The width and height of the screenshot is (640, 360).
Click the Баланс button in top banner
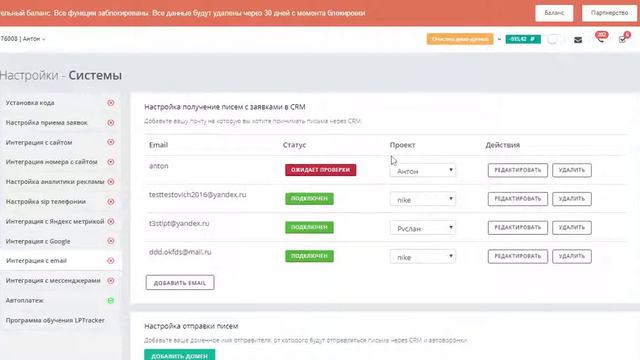tap(554, 13)
